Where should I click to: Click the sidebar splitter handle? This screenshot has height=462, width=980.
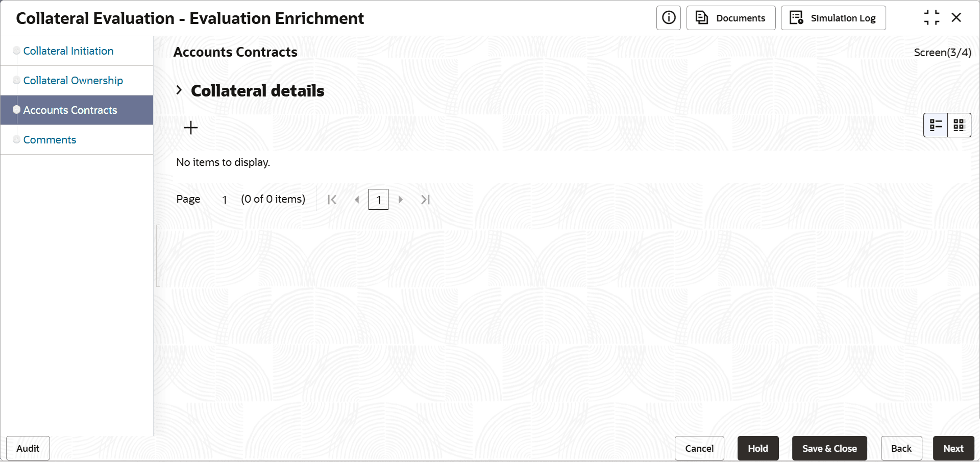158,255
